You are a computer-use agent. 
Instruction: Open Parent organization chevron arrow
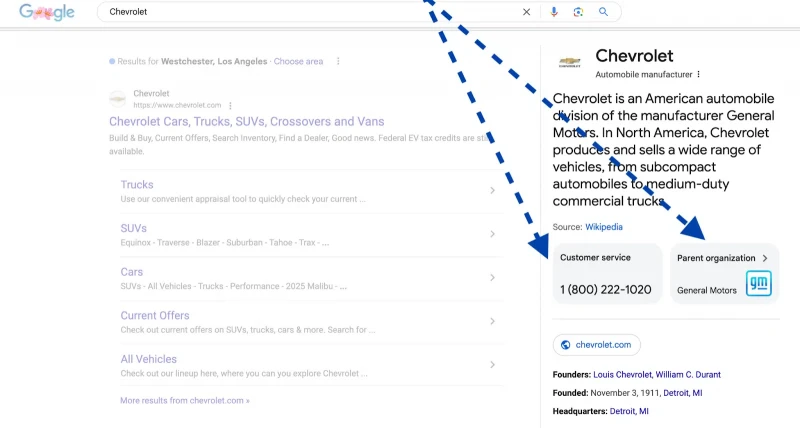765,258
